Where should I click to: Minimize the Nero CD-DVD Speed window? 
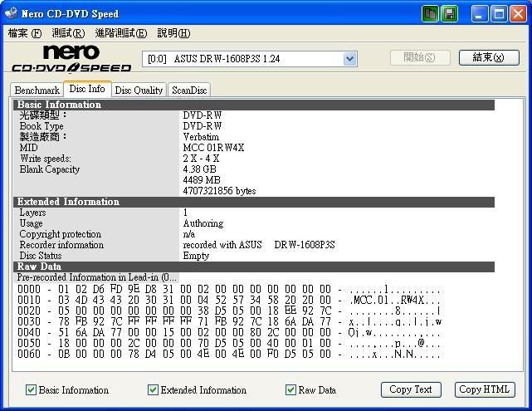point(480,14)
